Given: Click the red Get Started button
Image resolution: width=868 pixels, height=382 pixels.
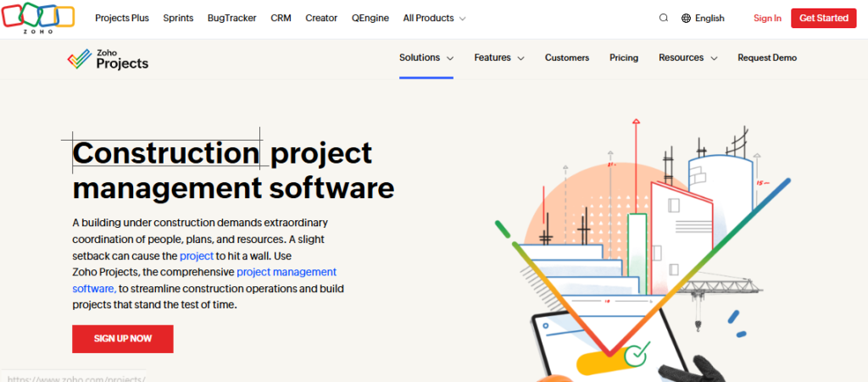Looking at the screenshot, I should tap(824, 19).
